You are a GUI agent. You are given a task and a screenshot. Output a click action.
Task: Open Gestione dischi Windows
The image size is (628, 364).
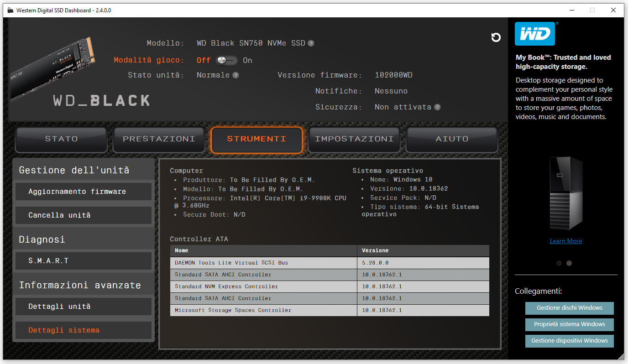[569, 308]
